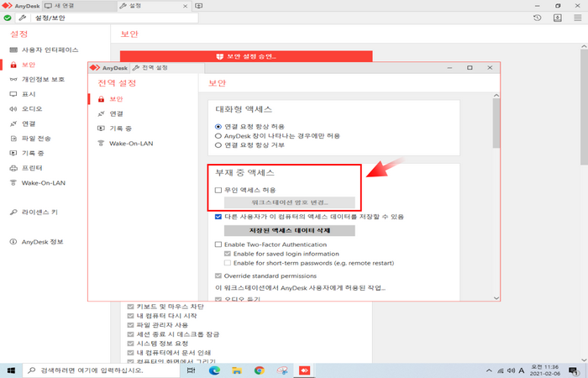
Task: Launch Microsoft Edge from taskbar
Action: 214,370
